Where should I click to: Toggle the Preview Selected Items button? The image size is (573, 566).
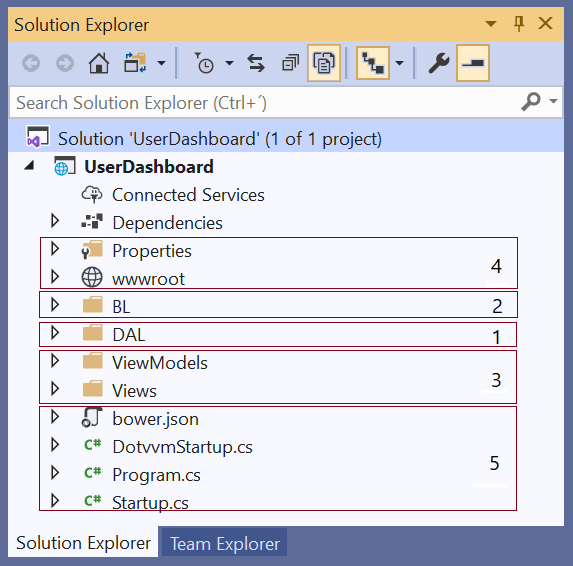(473, 63)
